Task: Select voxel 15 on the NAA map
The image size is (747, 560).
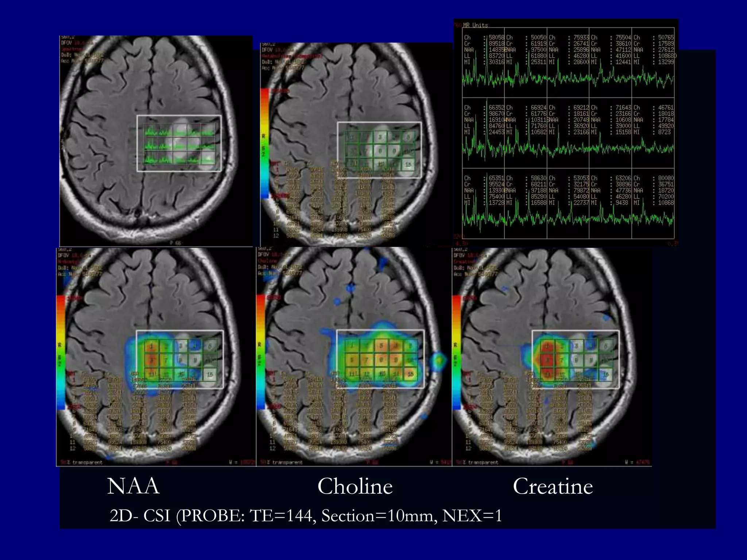Action: pyautogui.click(x=210, y=374)
